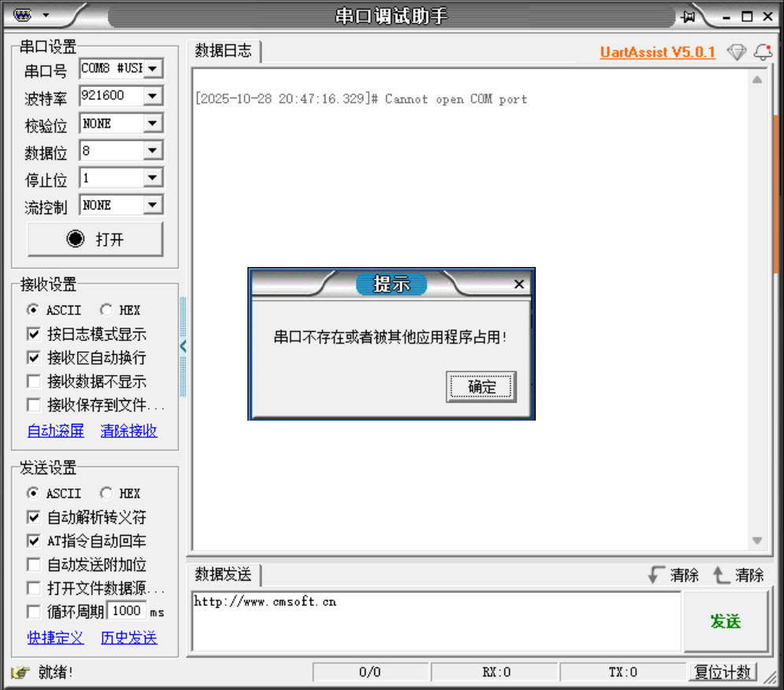
Task: Open the 快捷定义 link
Action: 55,637
